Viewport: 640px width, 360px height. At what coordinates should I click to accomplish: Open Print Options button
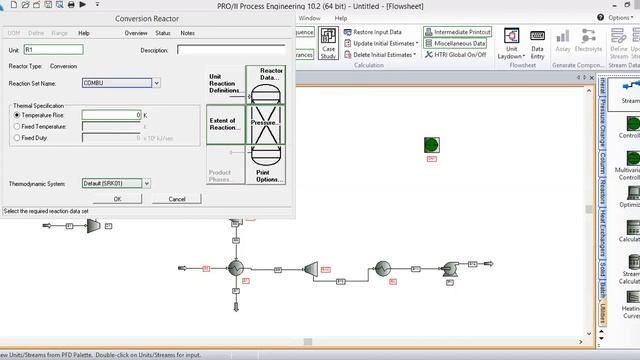(x=266, y=165)
